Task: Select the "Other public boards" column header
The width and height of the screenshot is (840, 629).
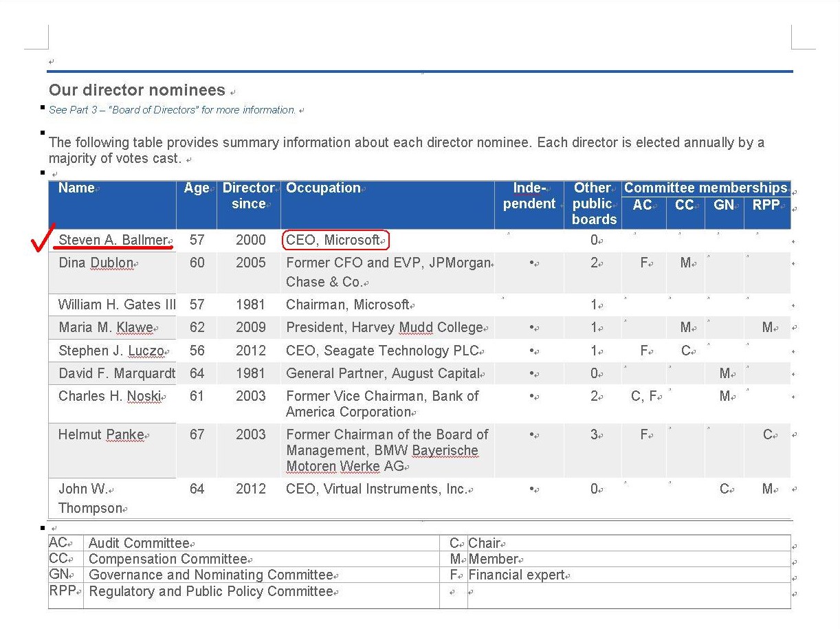Action: (594, 203)
